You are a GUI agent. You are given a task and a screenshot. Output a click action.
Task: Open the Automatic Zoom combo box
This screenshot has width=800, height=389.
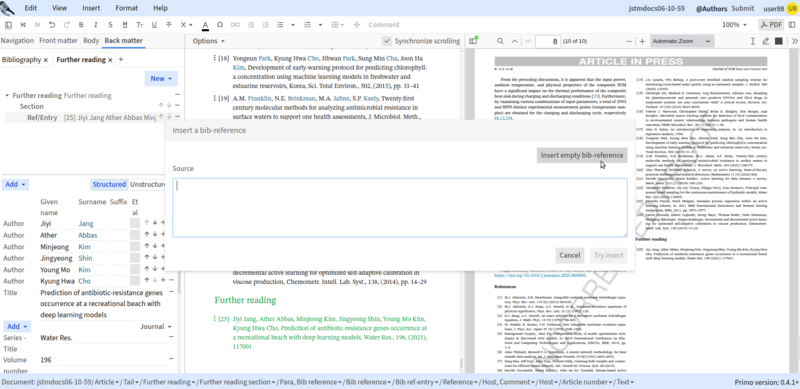(x=682, y=41)
